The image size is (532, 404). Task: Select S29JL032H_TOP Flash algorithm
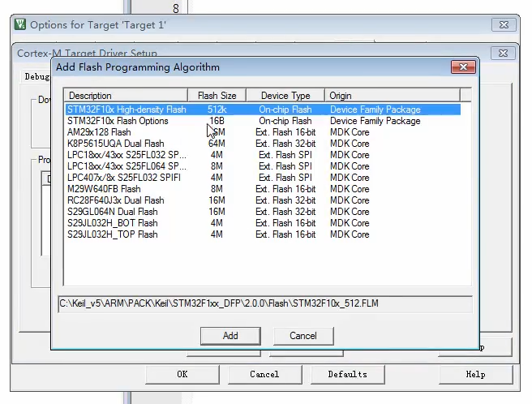[263, 234]
